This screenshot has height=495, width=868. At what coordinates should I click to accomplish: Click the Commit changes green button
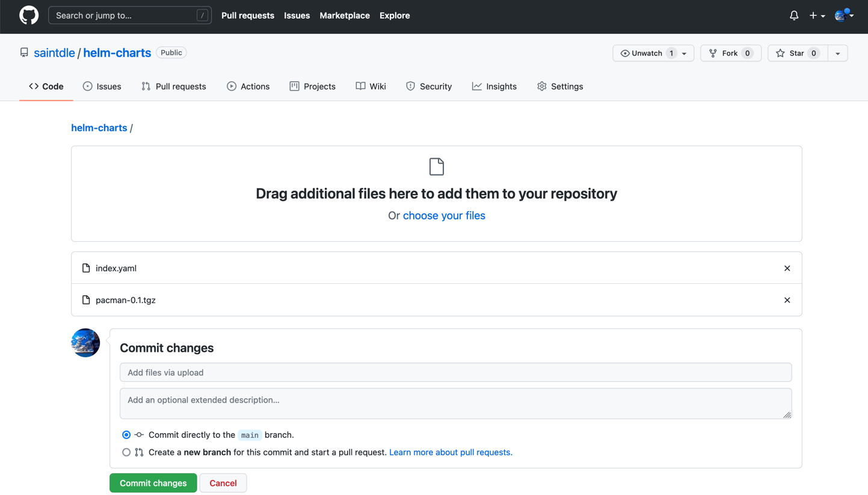pyautogui.click(x=153, y=483)
